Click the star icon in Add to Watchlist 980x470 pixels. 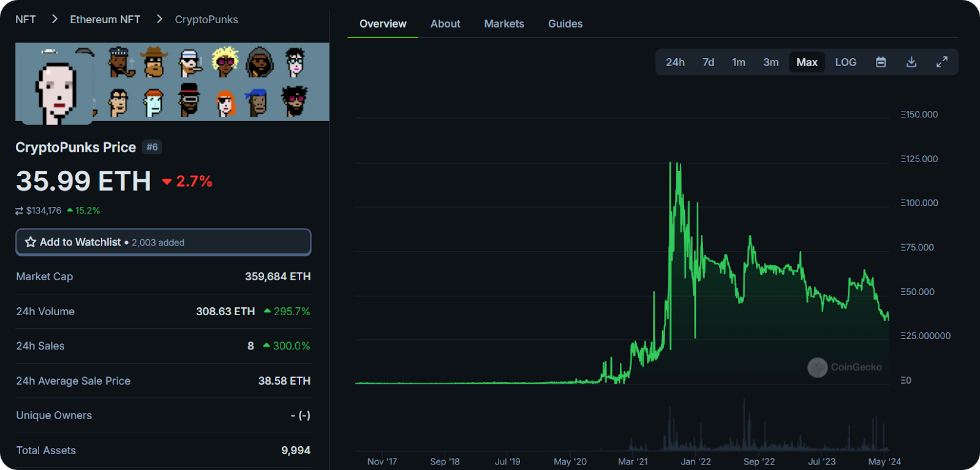(x=31, y=242)
